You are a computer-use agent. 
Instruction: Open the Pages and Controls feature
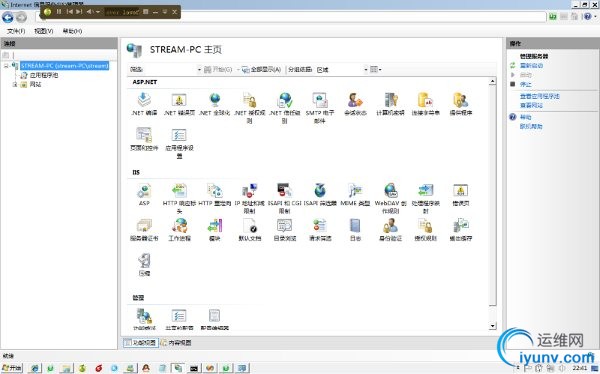point(144,135)
